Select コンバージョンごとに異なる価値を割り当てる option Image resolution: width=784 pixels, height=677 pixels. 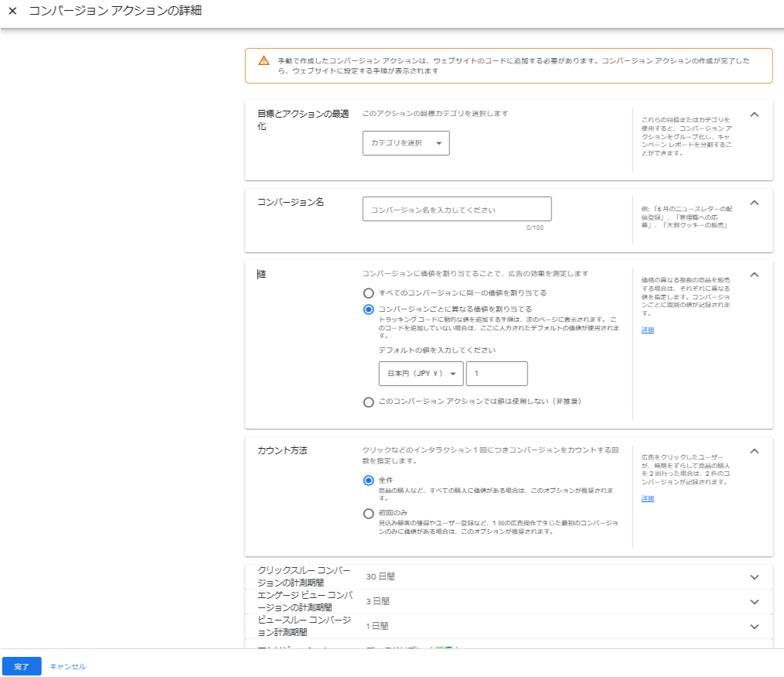tap(369, 309)
